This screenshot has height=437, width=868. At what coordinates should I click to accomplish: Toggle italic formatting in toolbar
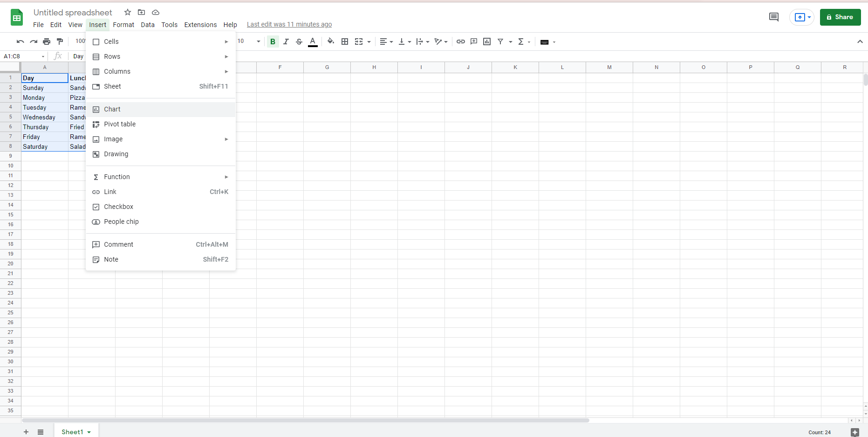(x=286, y=42)
